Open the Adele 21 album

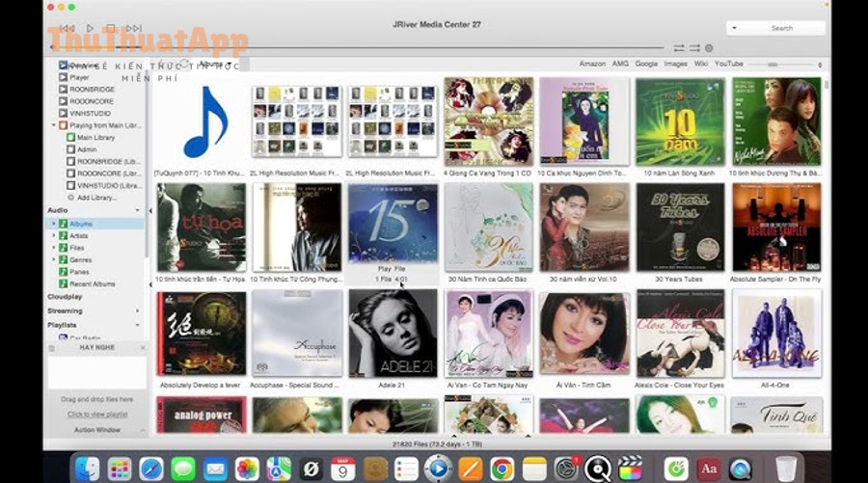(x=393, y=334)
